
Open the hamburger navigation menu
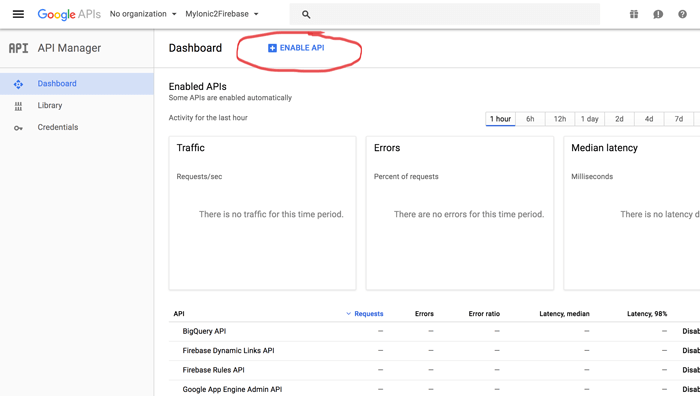tap(18, 14)
